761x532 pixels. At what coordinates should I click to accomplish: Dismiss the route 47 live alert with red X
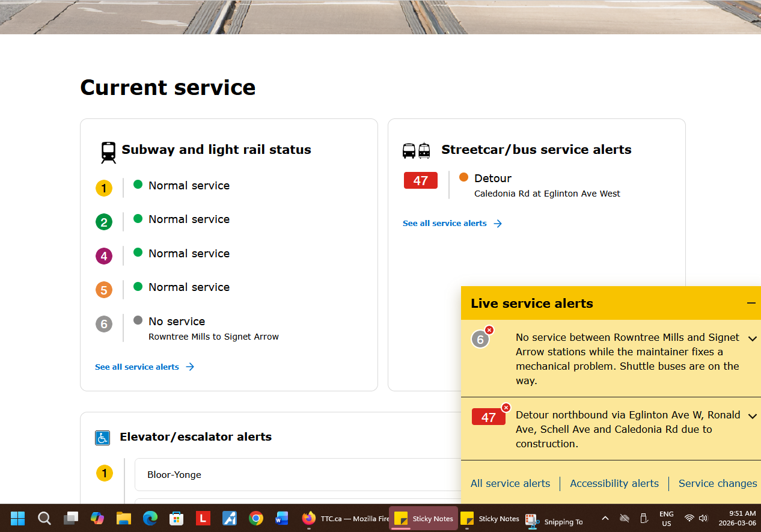[x=506, y=408]
